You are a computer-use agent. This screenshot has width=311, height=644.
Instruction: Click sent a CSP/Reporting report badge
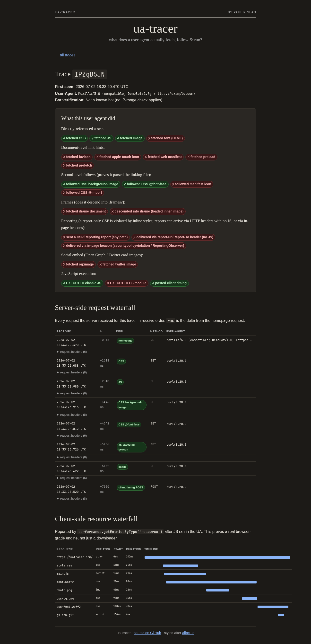[x=95, y=237]
